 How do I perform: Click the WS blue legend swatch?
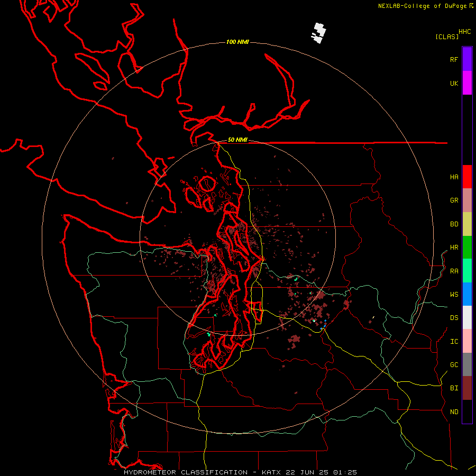click(467, 294)
